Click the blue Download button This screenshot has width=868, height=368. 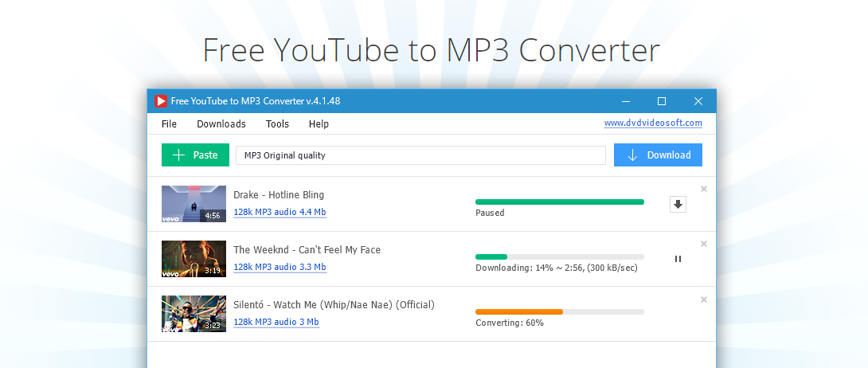(x=658, y=155)
